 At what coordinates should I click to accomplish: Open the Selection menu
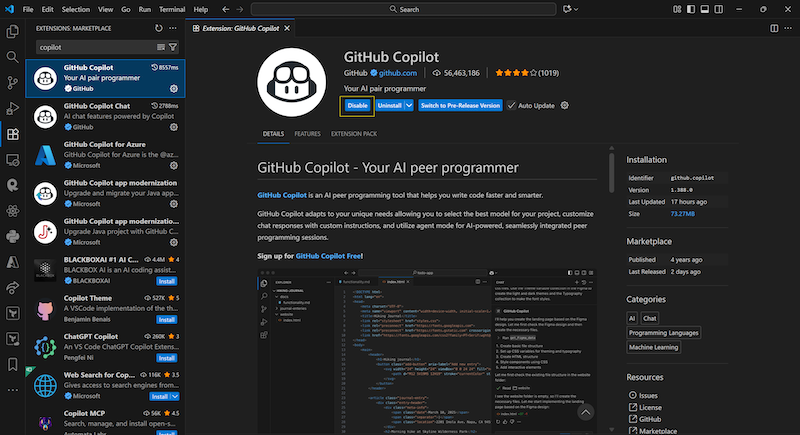pos(76,9)
